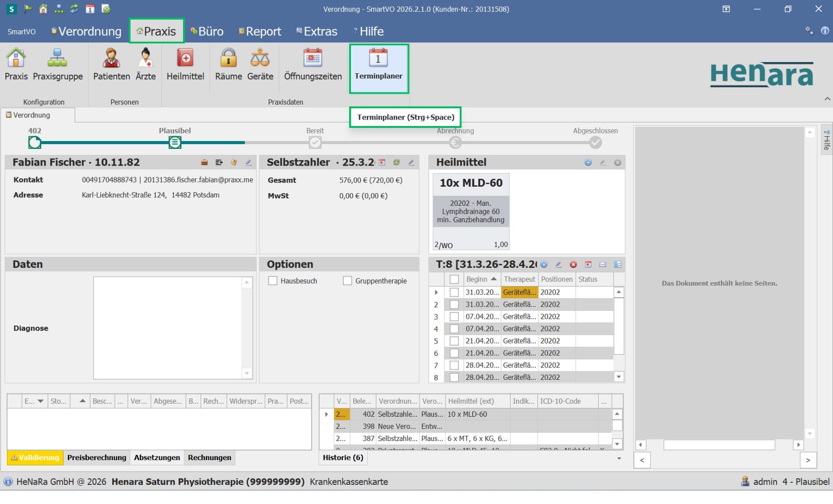Open the Hilfe ribbon tab
The height and width of the screenshot is (504, 833).
[x=369, y=31]
